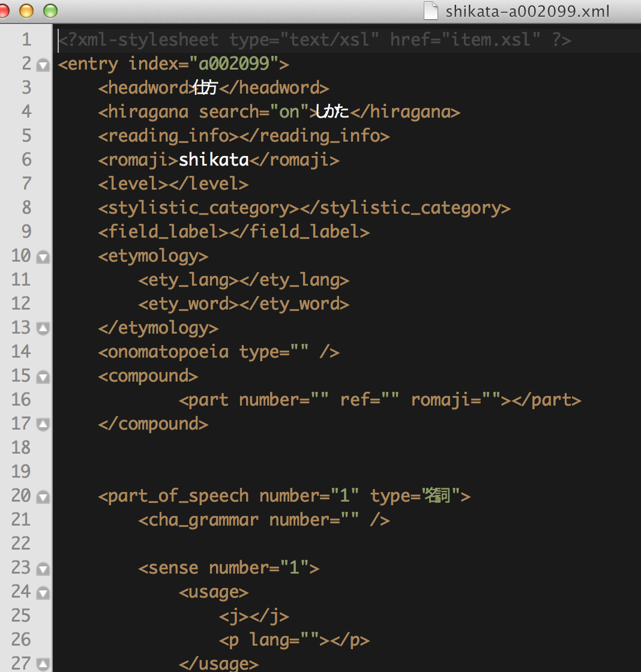Fold the etymology block at line 10
Image resolution: width=641 pixels, height=672 pixels.
tap(43, 257)
